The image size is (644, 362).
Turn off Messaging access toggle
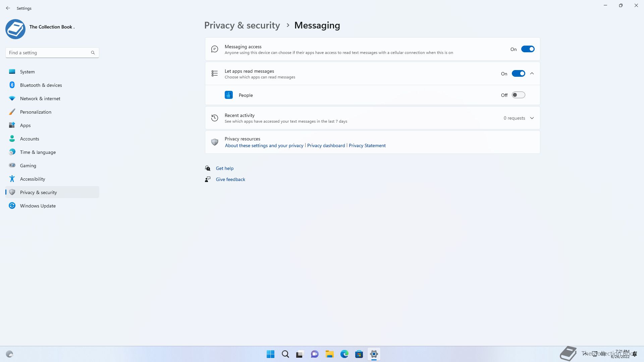tap(528, 49)
